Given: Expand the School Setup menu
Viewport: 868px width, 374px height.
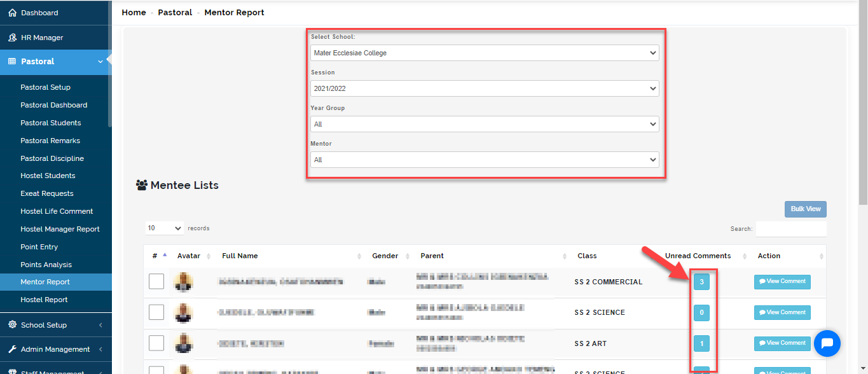Looking at the screenshot, I should 100,325.
